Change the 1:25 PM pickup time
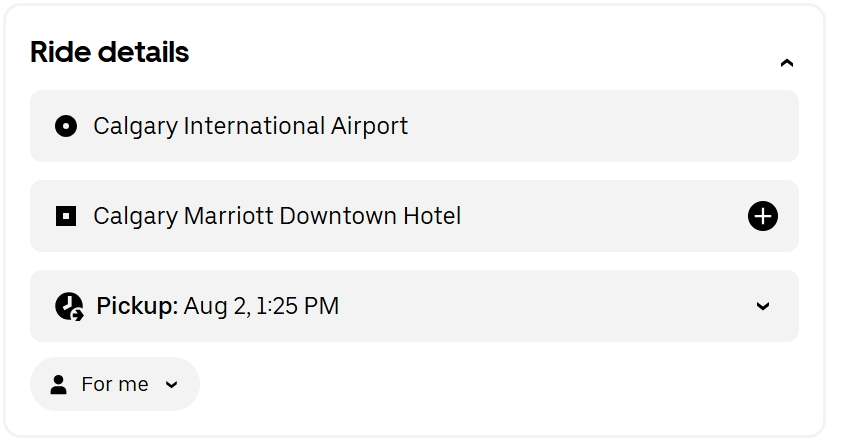Screen dimensions: 848x441 297,306
